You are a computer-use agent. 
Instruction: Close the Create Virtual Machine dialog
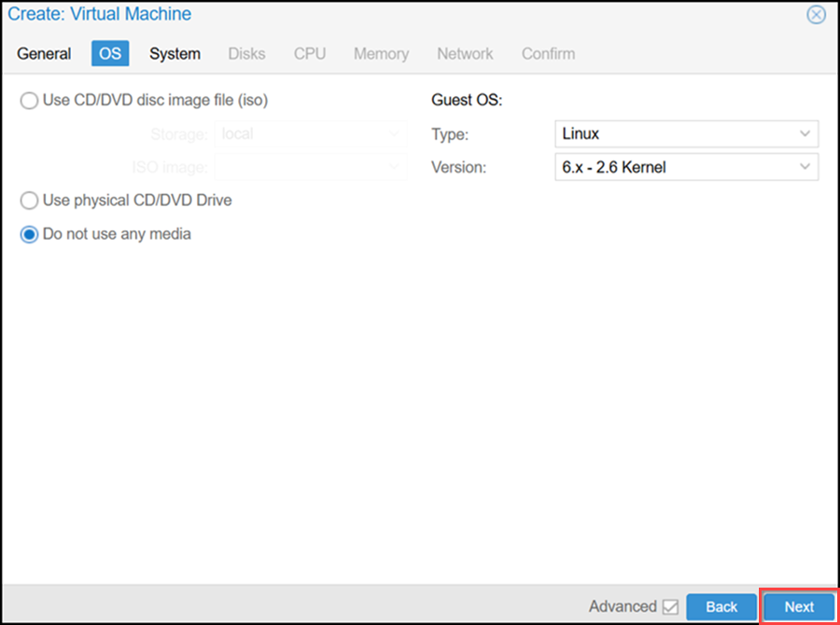[816, 15]
